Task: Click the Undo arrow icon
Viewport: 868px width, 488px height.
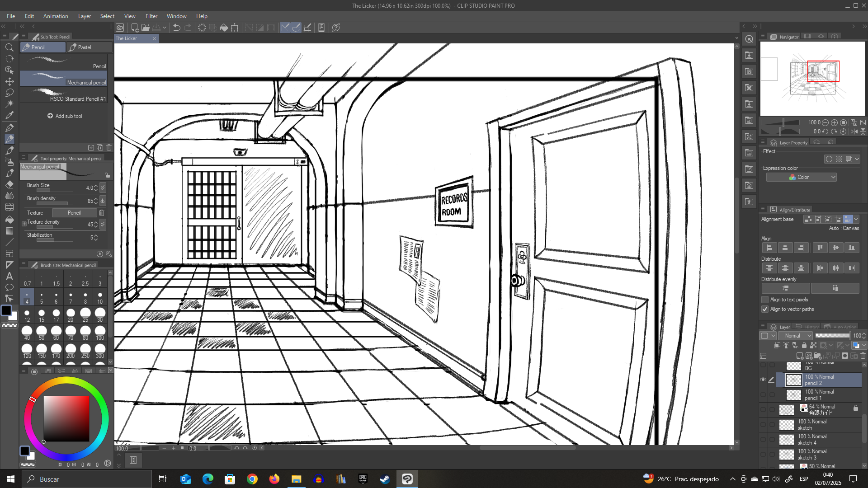Action: (177, 28)
